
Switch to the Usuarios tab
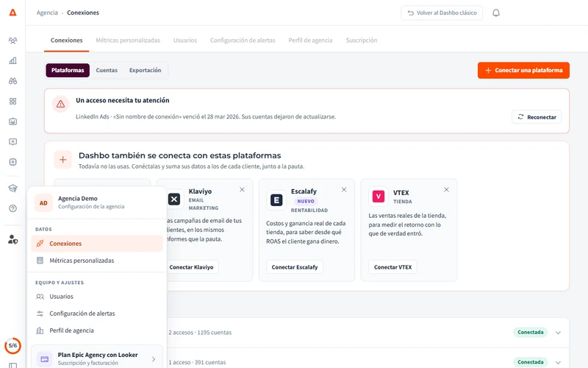185,40
